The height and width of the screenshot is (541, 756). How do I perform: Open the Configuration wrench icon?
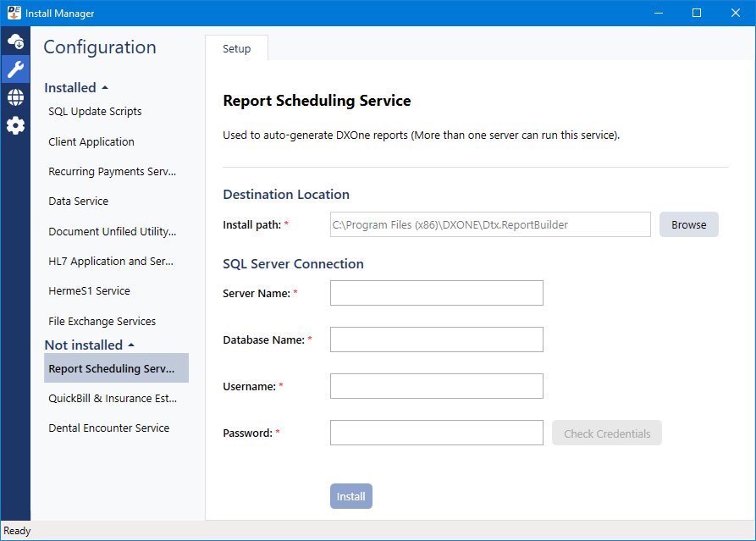pos(14,69)
